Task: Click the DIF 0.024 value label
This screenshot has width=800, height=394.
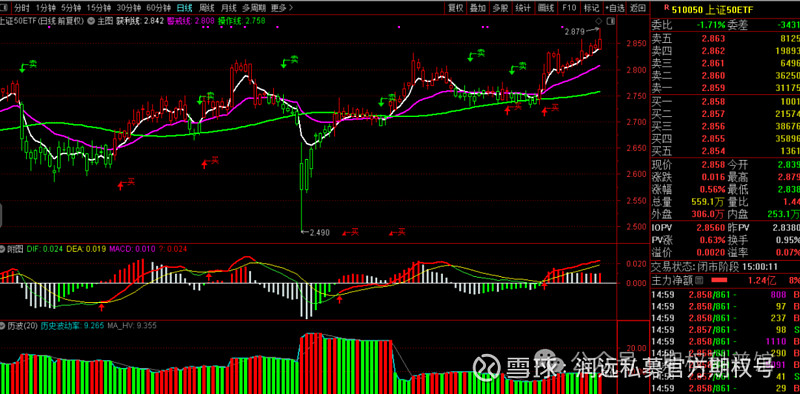Action: pyautogui.click(x=44, y=249)
